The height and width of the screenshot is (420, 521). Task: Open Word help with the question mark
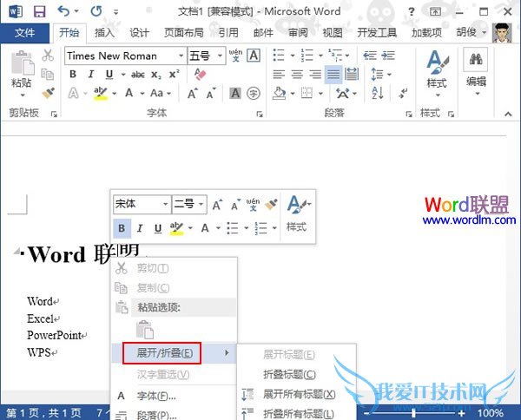[x=412, y=12]
